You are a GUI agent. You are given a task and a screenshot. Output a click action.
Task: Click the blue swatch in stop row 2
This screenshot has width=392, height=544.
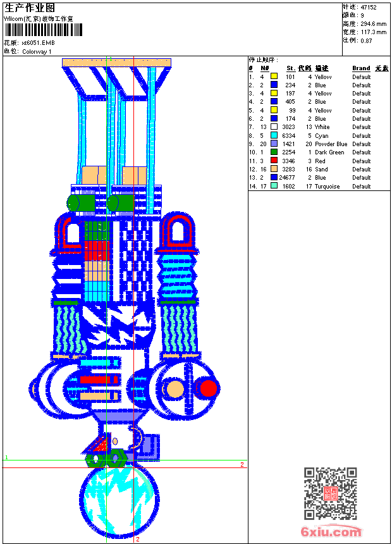[x=274, y=84]
